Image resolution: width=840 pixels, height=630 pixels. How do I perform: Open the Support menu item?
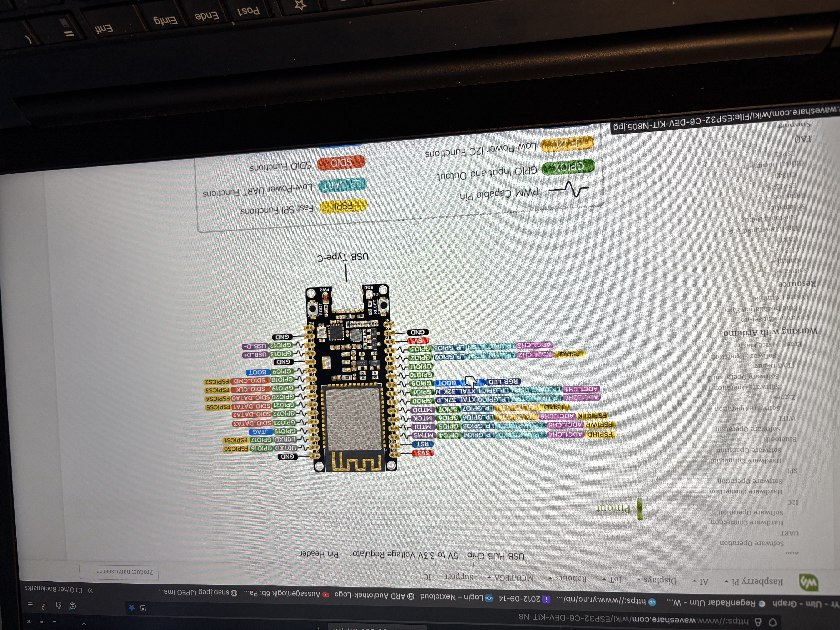[x=459, y=577]
